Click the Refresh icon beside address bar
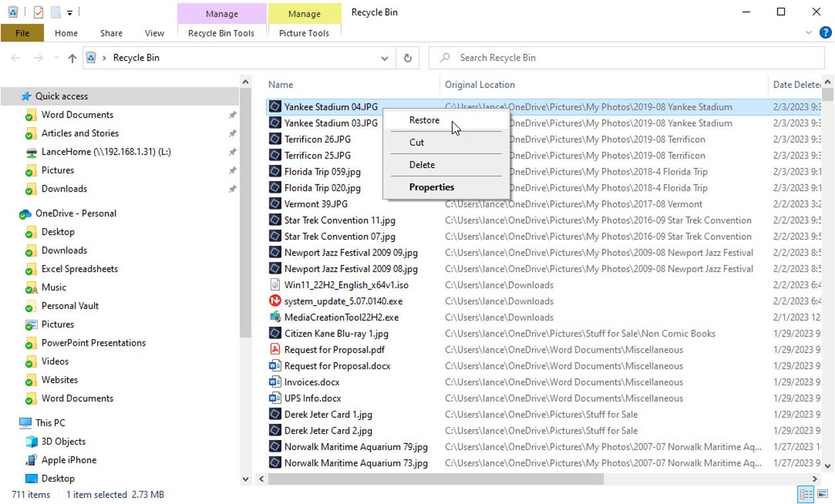 [408, 58]
